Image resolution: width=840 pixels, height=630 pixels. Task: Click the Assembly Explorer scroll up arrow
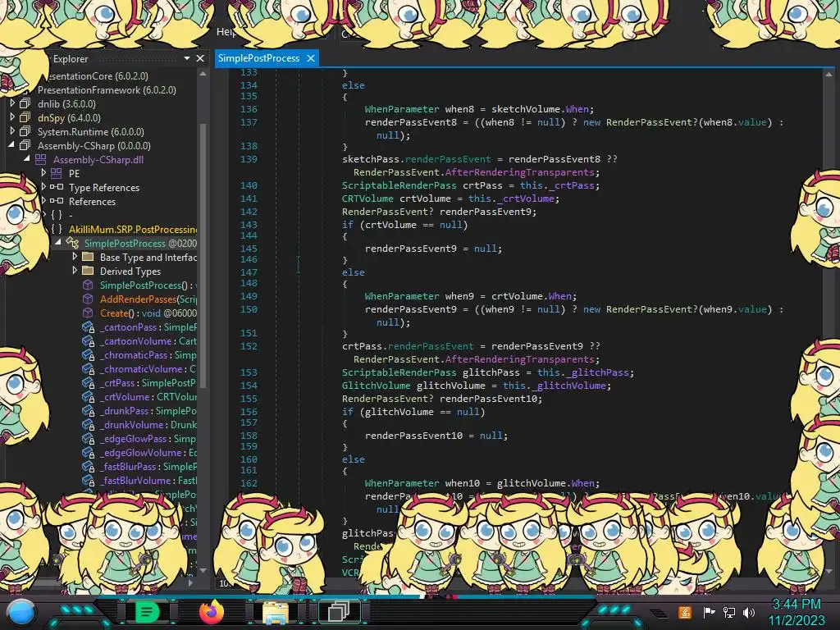click(x=203, y=74)
